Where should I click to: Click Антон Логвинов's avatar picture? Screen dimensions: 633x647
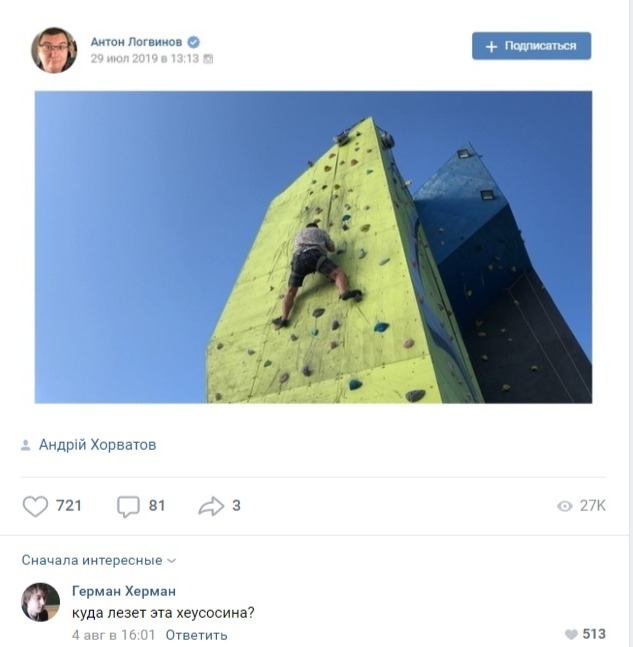54,50
